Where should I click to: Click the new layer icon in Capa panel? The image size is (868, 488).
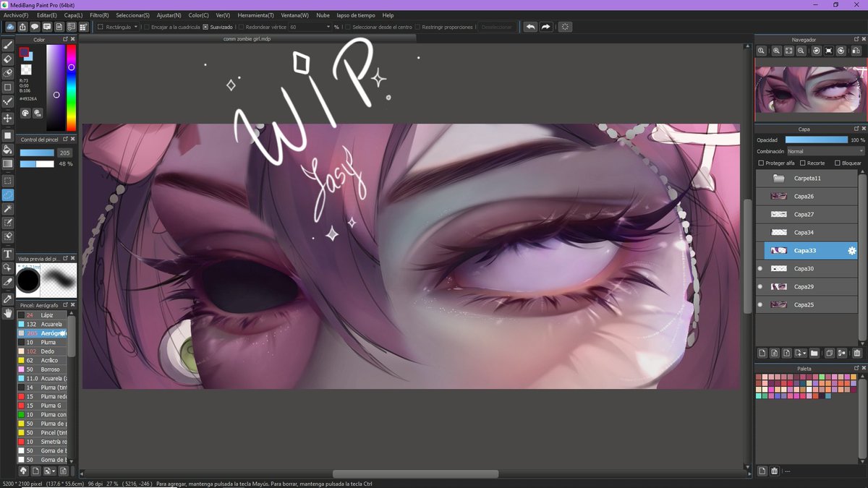pos(762,353)
